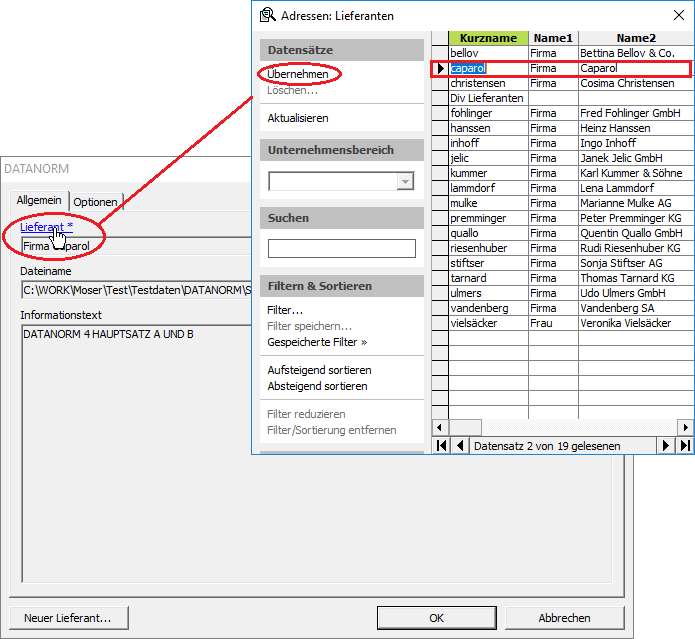Sort by the Kurzname column header

tap(488, 38)
